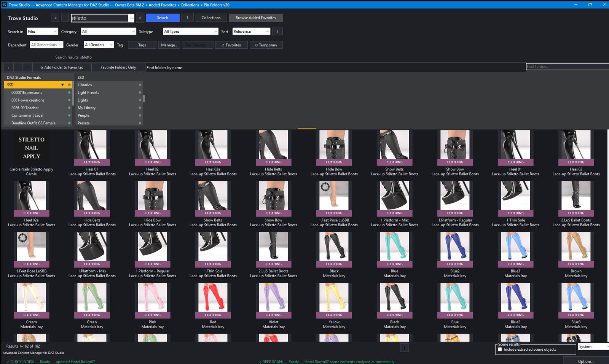
Task: Clear the stiletto search with X button
Action: click(x=140, y=18)
